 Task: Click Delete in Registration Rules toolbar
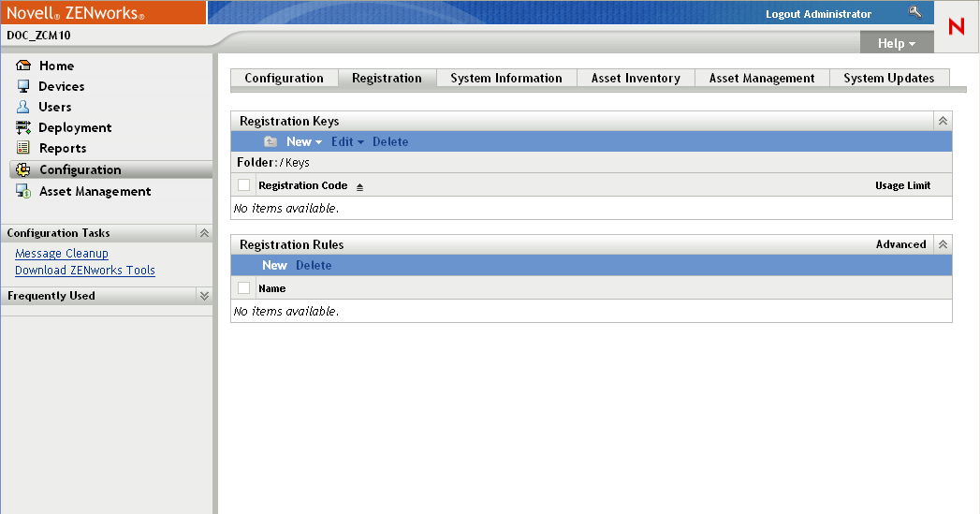[314, 265]
